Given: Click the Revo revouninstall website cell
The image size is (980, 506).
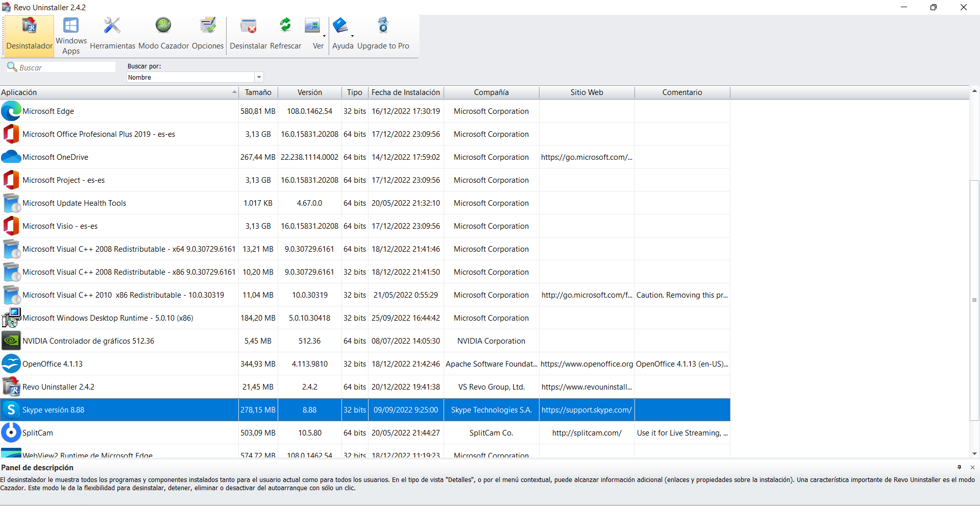Looking at the screenshot, I should [x=587, y=387].
